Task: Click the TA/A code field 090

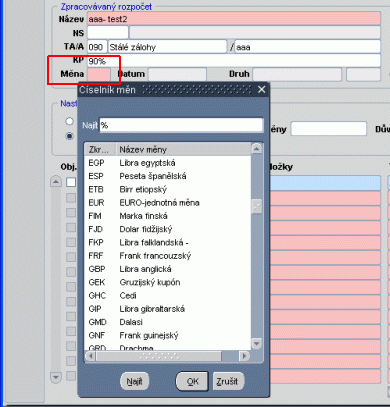Action: (x=97, y=47)
